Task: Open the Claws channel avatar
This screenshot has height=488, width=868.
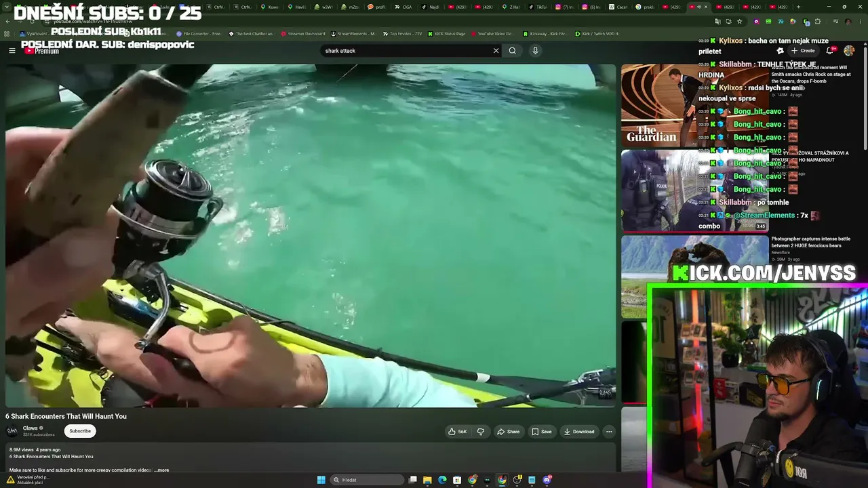Action: [x=12, y=431]
